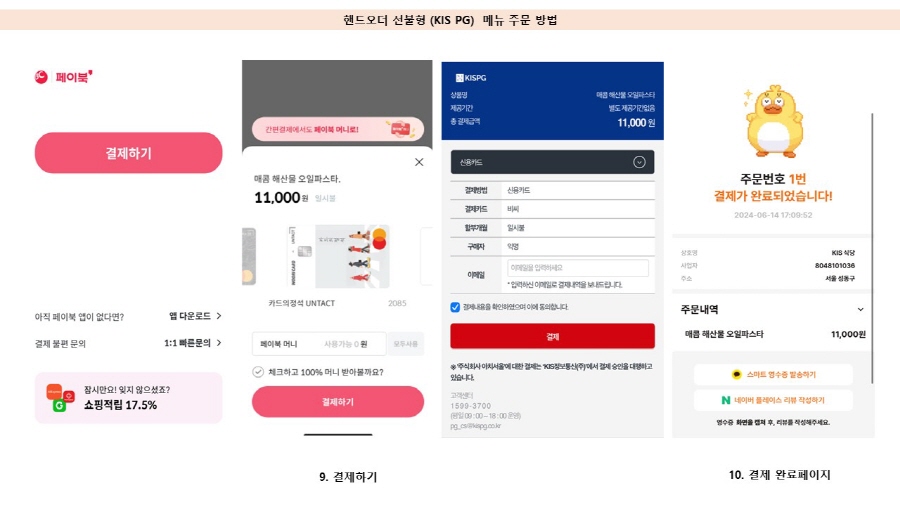
Task: Click the Naver N review icon
Action: (726, 400)
